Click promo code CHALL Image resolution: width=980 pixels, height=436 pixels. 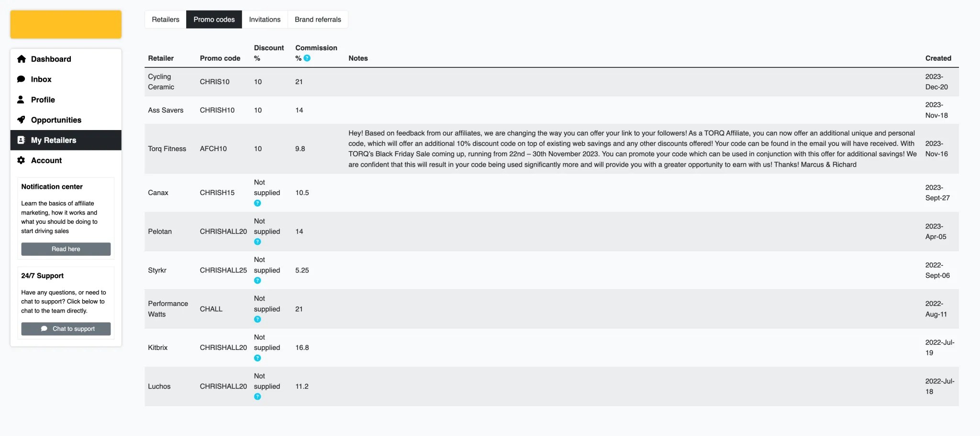click(x=211, y=309)
